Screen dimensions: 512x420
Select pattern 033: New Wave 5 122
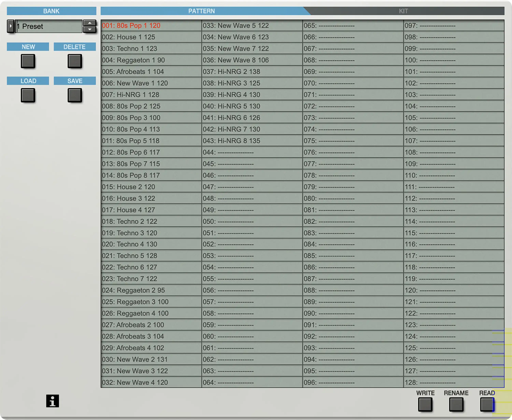point(252,25)
